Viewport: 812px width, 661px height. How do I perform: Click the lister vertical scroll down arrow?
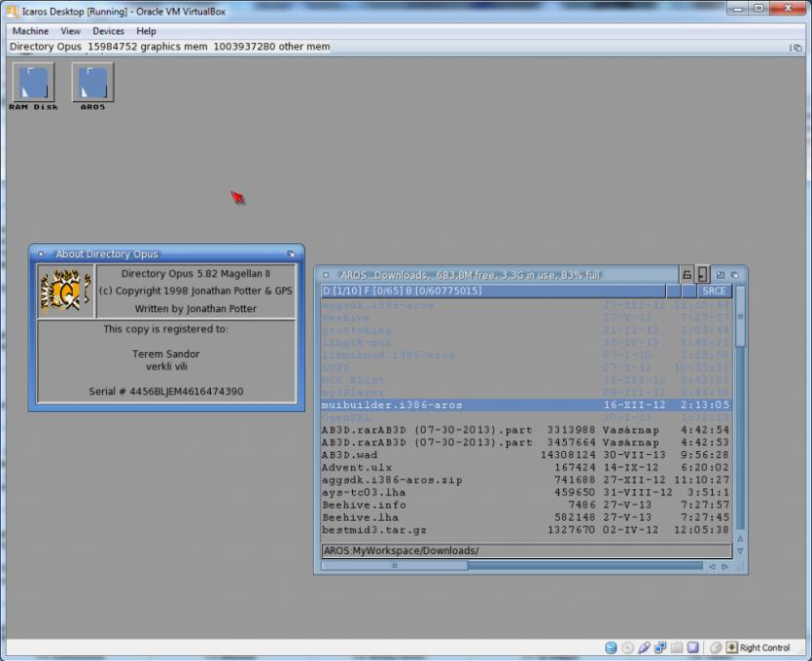(740, 551)
